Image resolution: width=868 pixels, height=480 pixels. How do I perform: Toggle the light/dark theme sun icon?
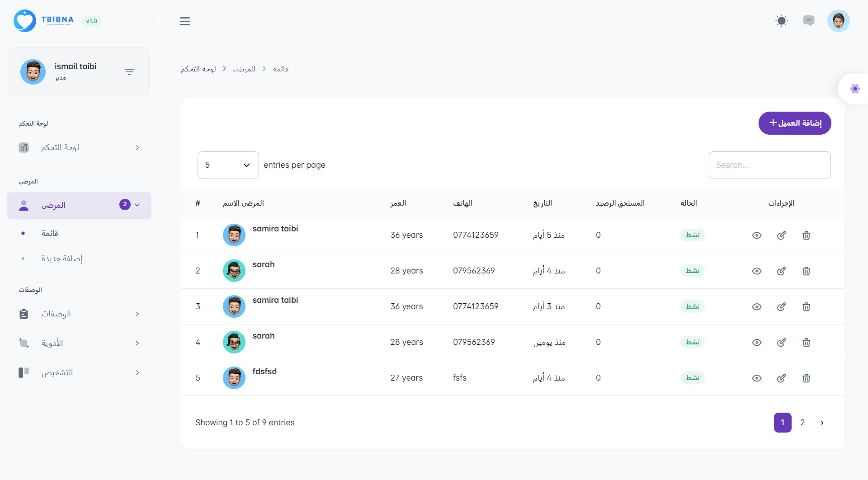(x=781, y=21)
